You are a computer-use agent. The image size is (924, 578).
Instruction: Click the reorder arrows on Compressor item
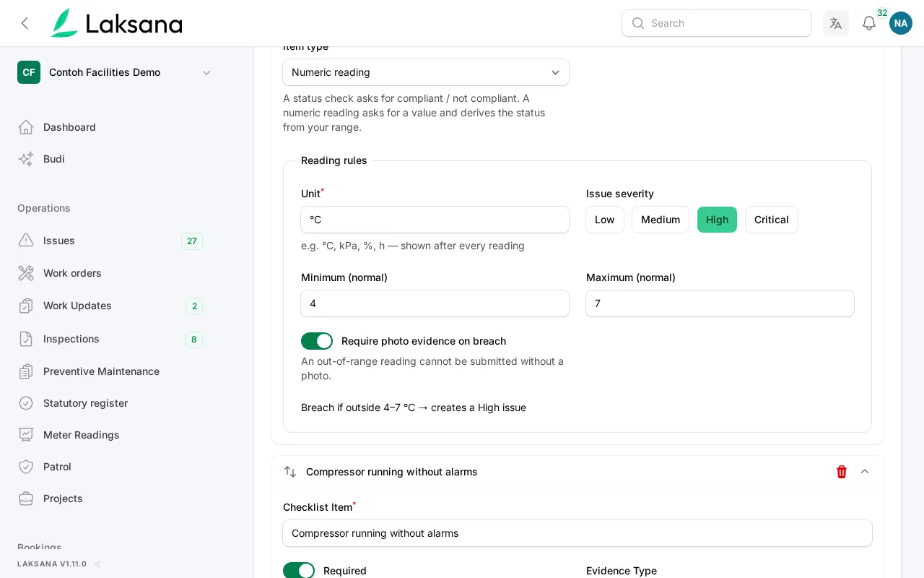point(290,472)
